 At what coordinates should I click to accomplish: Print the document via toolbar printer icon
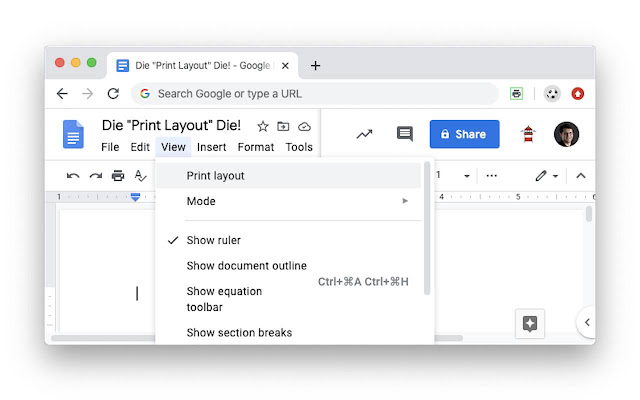[x=118, y=176]
